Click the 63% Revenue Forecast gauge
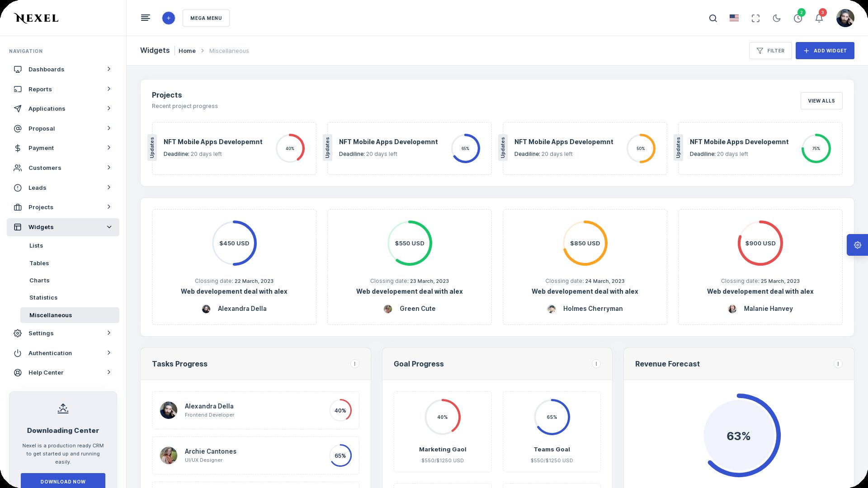Image resolution: width=868 pixels, height=488 pixels. (738, 436)
